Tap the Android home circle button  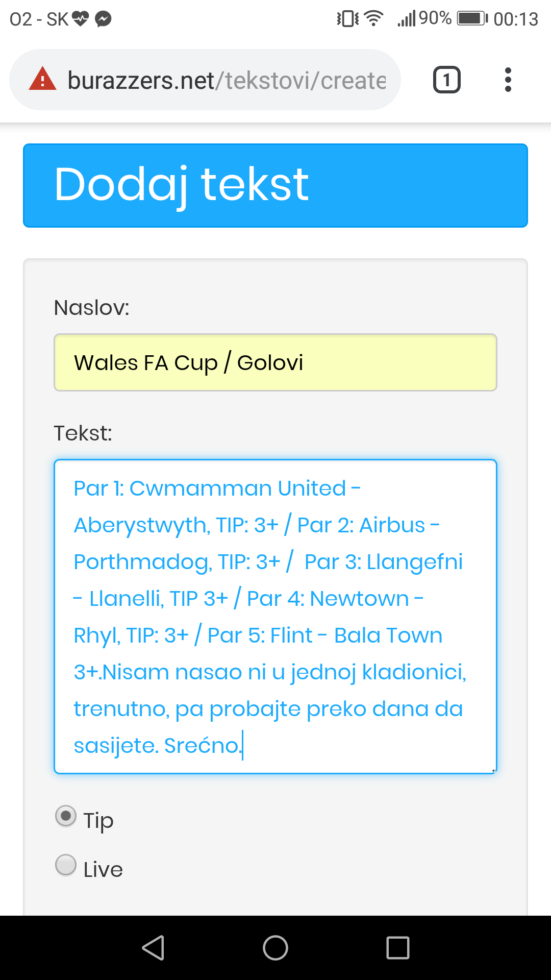tap(275, 948)
